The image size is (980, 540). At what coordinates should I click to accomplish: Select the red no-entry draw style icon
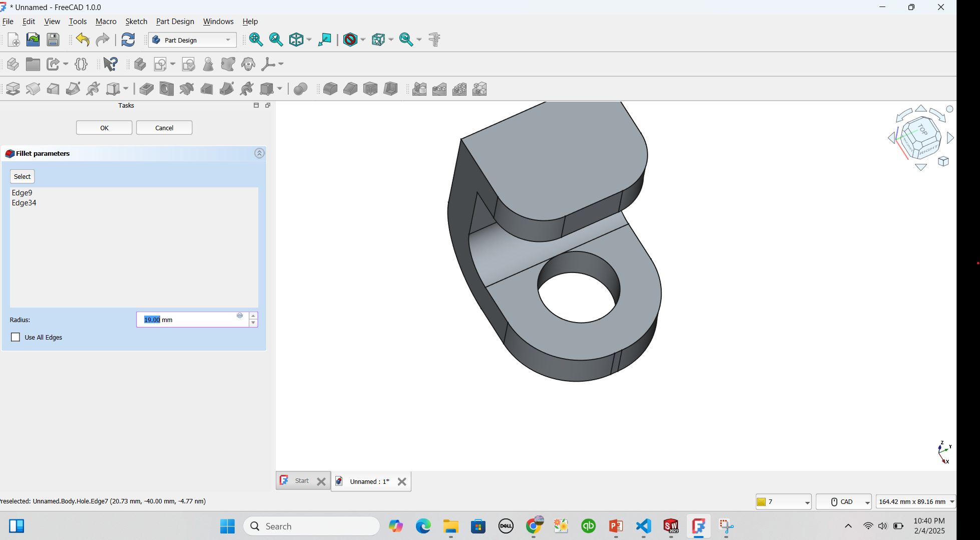click(350, 40)
